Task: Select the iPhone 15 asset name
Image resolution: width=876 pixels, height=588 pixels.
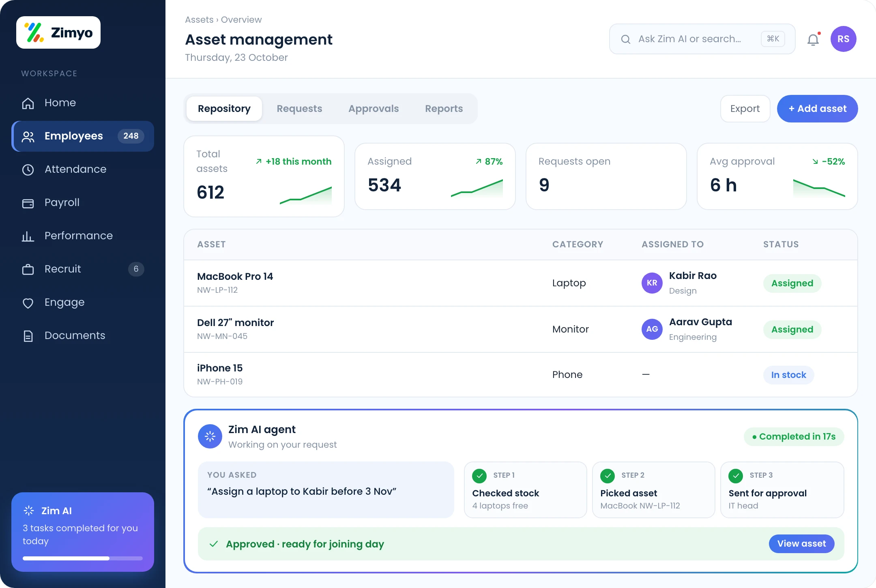Action: (220, 368)
